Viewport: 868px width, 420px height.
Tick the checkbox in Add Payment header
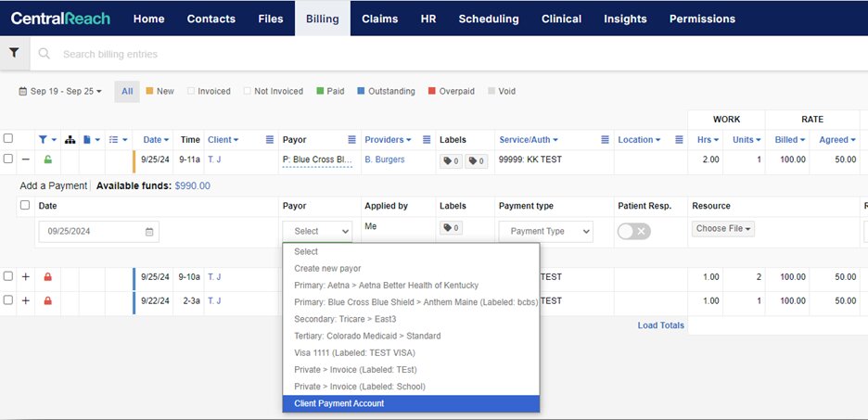click(x=25, y=206)
